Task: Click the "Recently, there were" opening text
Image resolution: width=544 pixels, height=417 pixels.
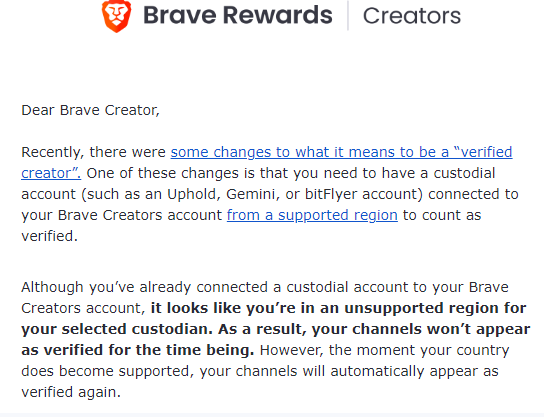Action: click(x=94, y=153)
